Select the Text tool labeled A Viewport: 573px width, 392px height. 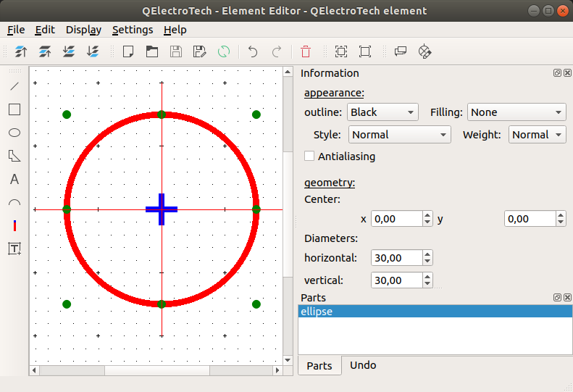14,179
